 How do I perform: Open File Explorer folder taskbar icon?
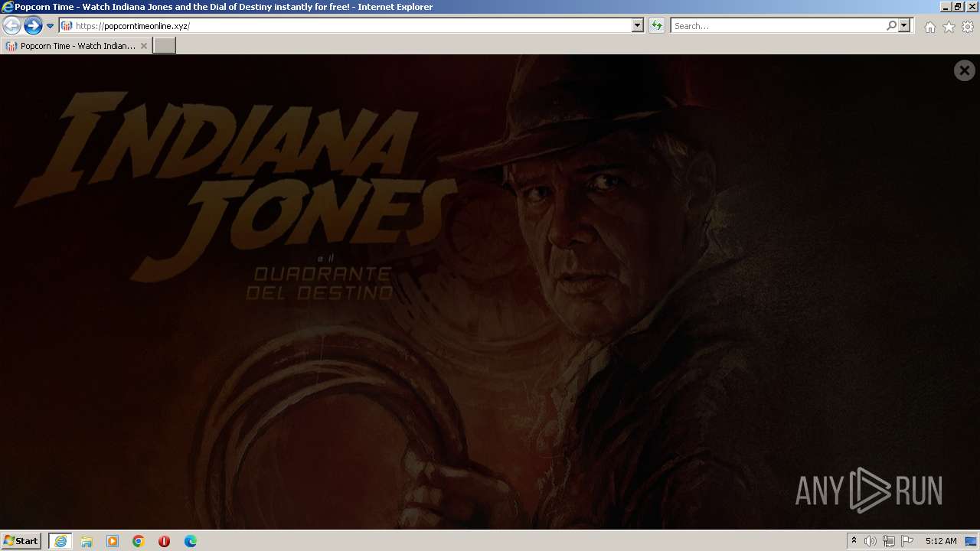coord(87,541)
